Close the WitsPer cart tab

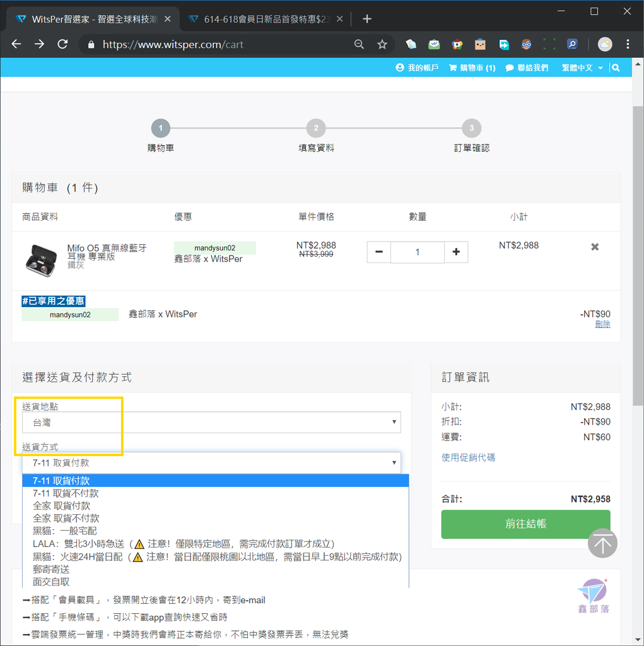coord(168,19)
